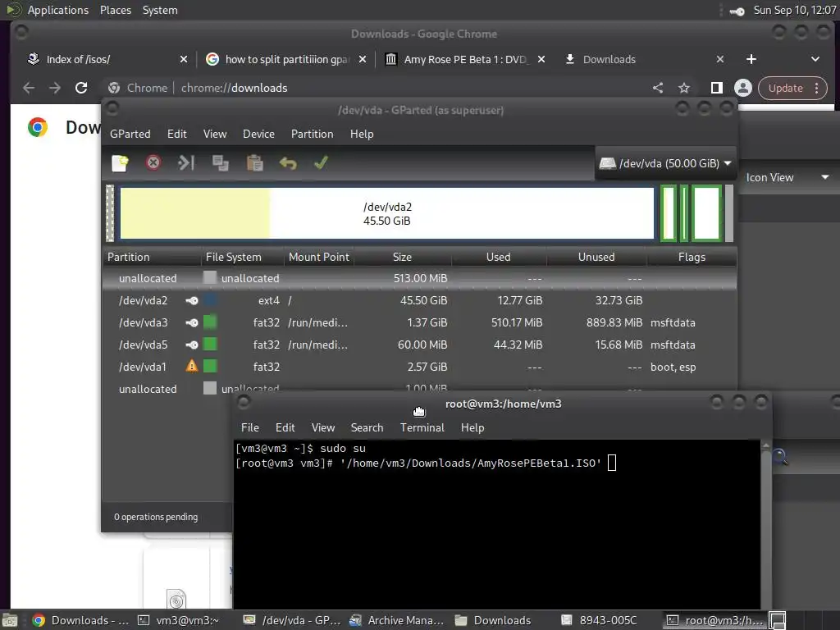Click Chrome's reload page icon
The height and width of the screenshot is (630, 840).
tap(81, 88)
